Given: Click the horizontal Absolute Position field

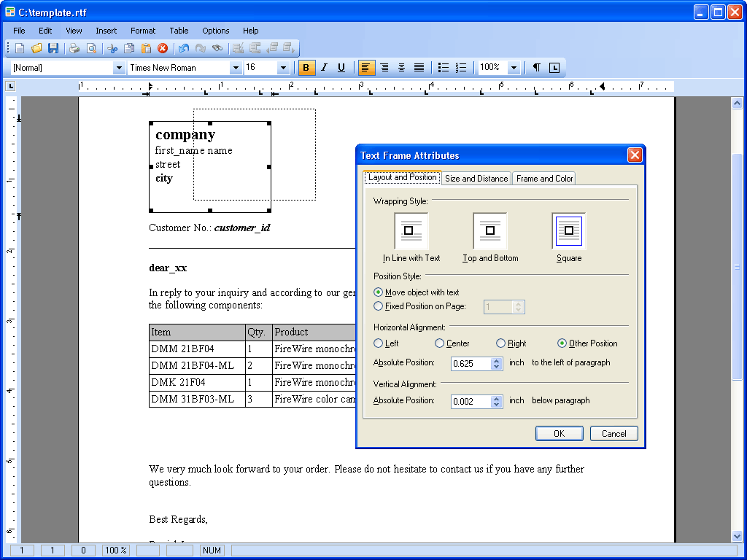Looking at the screenshot, I should tap(471, 363).
